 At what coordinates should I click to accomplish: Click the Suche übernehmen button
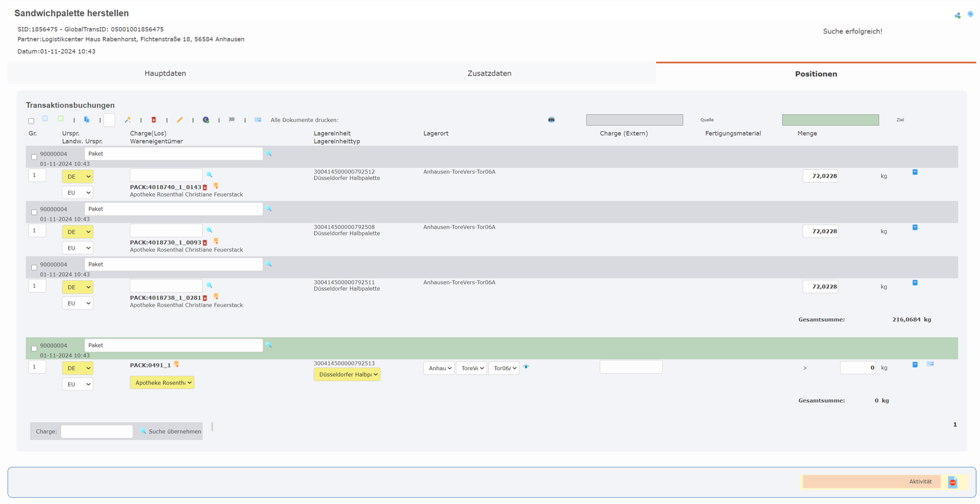coord(171,431)
